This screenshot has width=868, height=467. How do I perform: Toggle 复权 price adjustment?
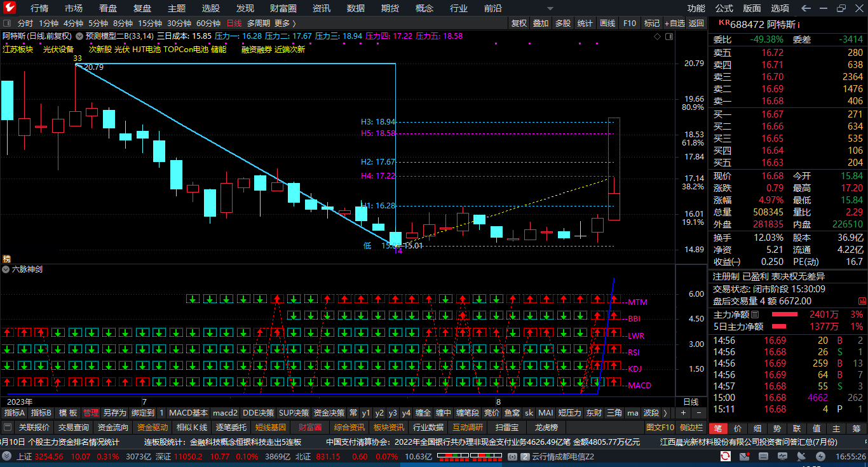[x=519, y=23]
